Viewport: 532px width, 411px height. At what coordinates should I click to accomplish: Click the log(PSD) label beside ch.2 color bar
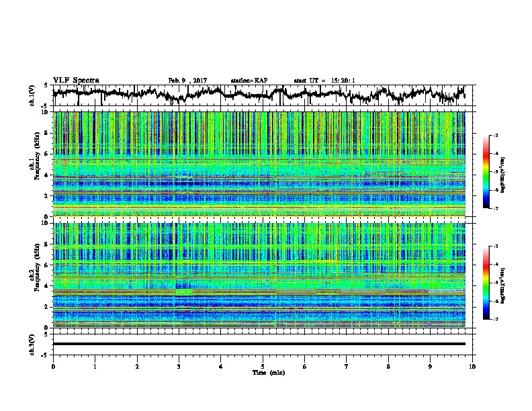click(x=503, y=285)
